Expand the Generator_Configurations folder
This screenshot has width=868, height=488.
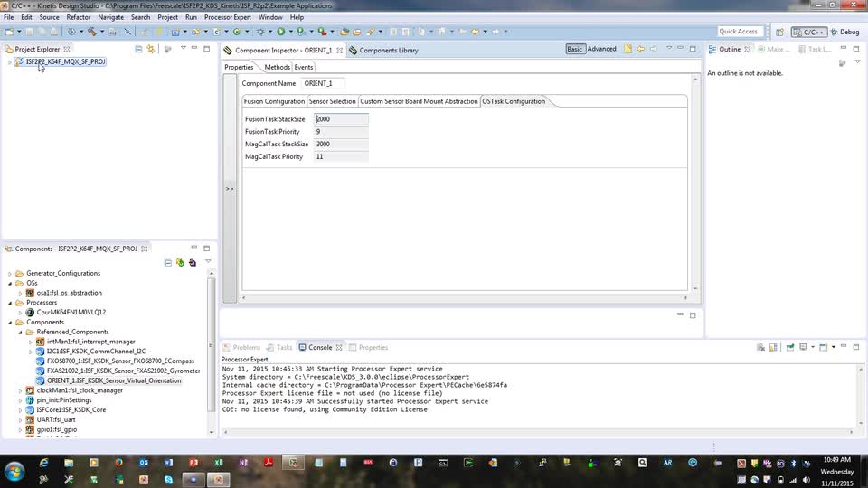(x=9, y=273)
